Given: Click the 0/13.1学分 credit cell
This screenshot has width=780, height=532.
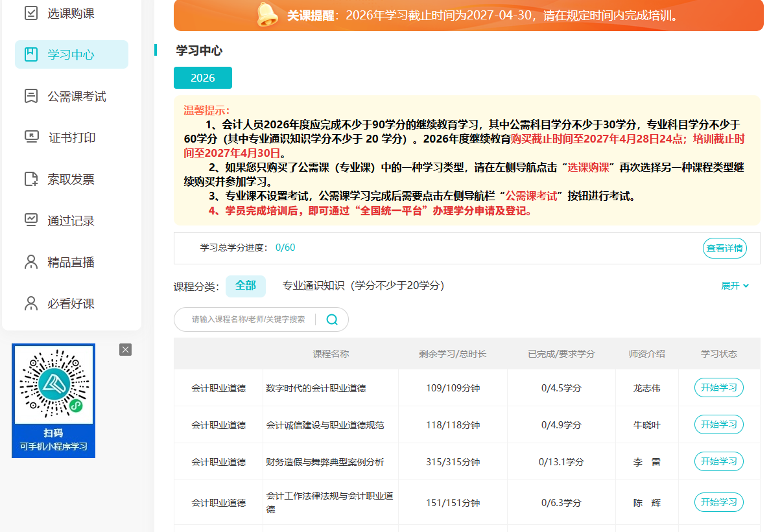Looking at the screenshot, I should point(561,463).
